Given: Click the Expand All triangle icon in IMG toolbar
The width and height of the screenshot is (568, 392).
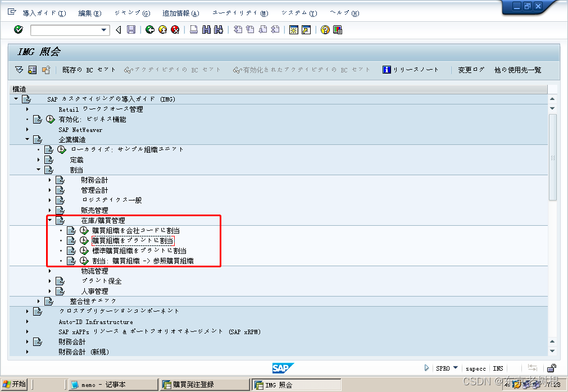Looking at the screenshot, I should [19, 70].
